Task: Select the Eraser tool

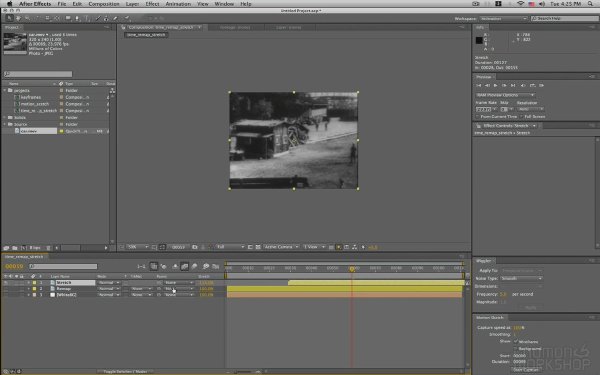Action: pos(116,18)
